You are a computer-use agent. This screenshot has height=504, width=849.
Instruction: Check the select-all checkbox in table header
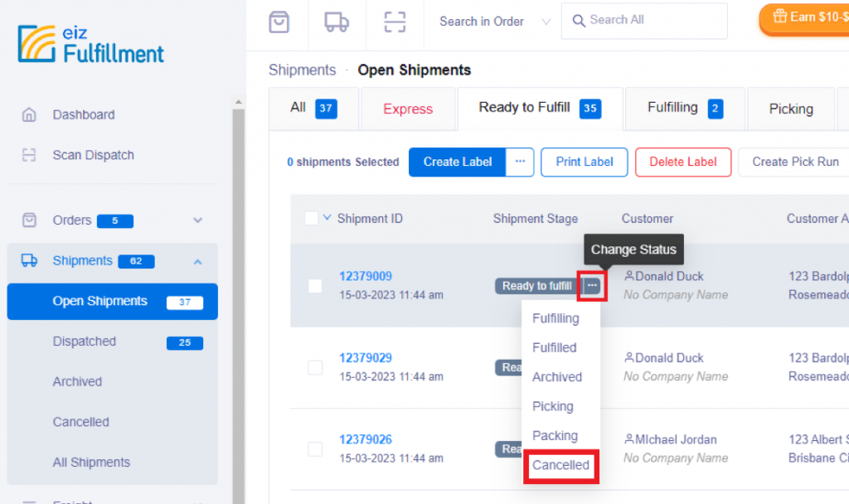click(312, 218)
